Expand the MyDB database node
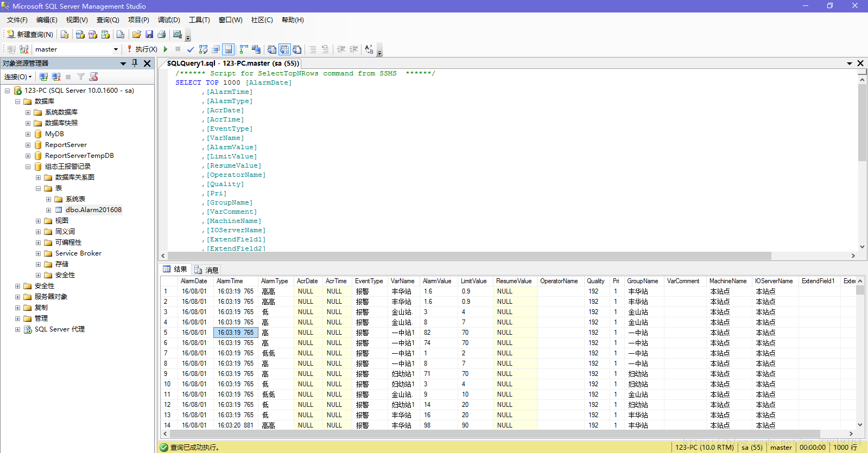The height and width of the screenshot is (453, 868). 28,134
